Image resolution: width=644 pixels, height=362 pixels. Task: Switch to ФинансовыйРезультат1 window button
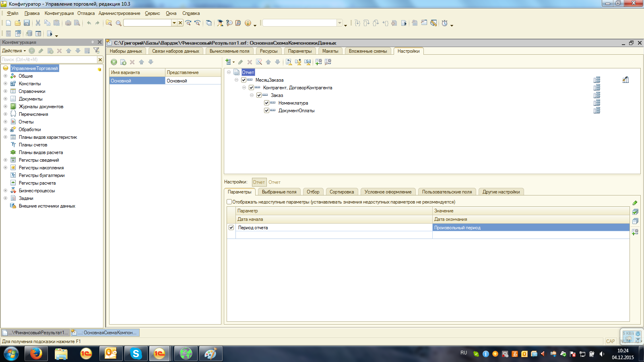(x=35, y=333)
